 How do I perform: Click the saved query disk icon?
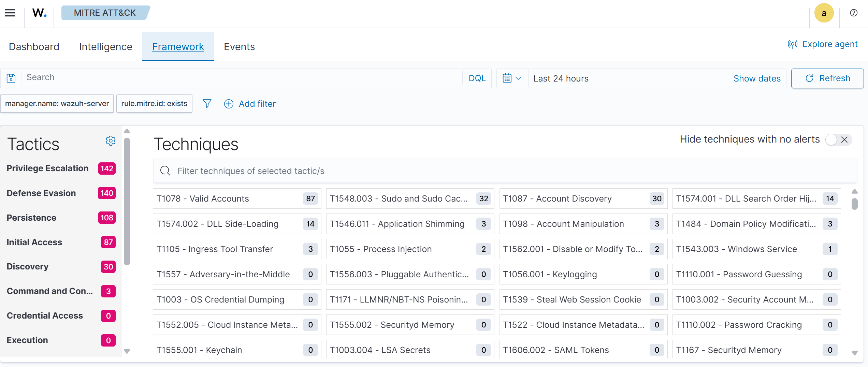pos(11,78)
